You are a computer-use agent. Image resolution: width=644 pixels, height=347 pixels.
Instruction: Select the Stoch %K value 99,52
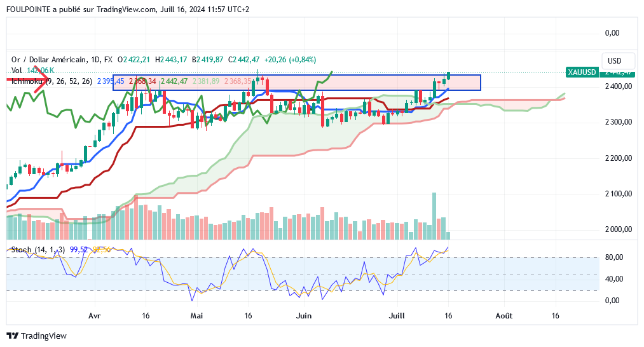point(78,250)
